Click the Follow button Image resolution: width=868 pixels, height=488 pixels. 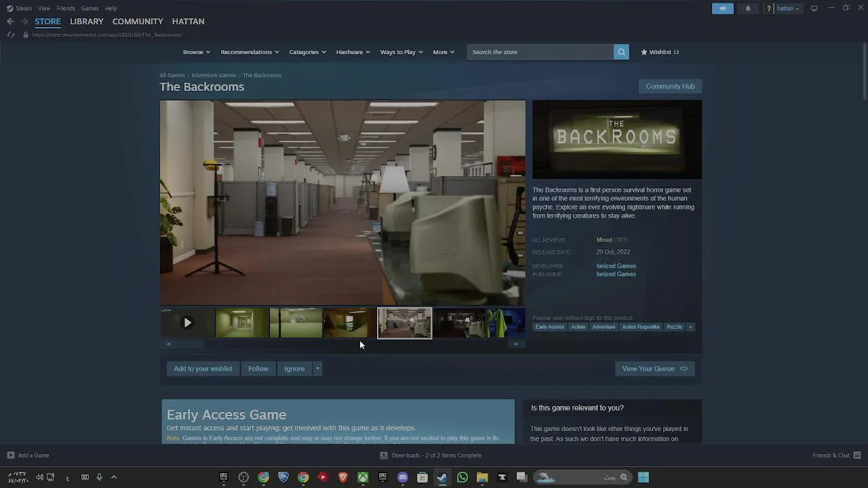(258, 369)
